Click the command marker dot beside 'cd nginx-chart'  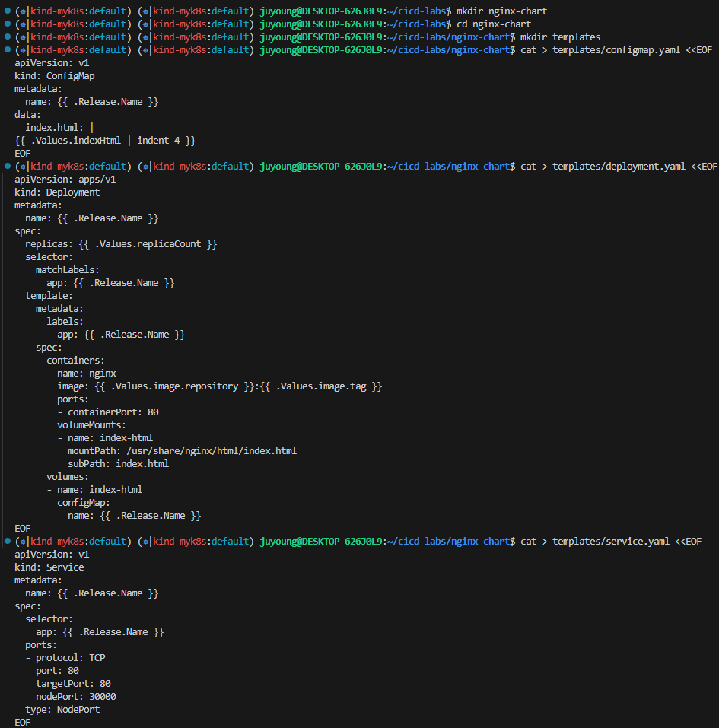click(8, 24)
